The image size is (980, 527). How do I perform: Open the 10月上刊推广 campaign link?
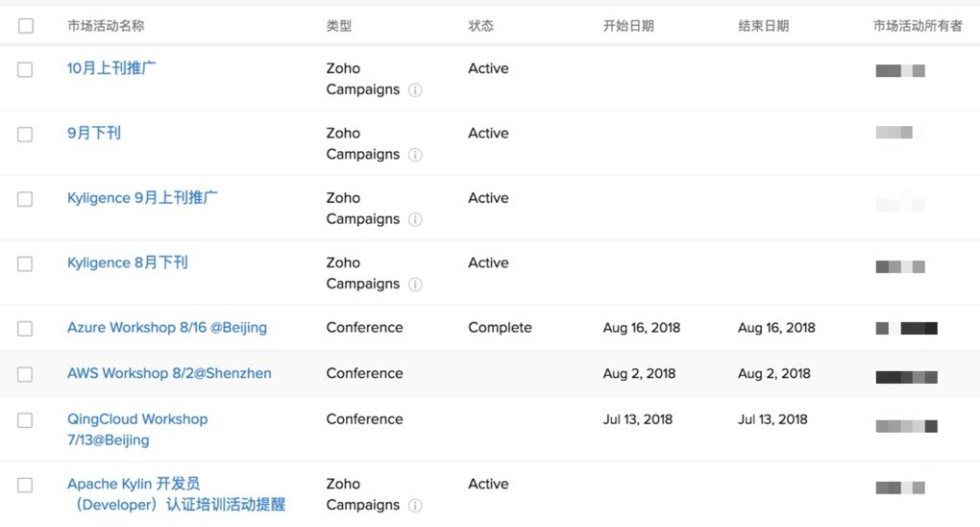[111, 68]
